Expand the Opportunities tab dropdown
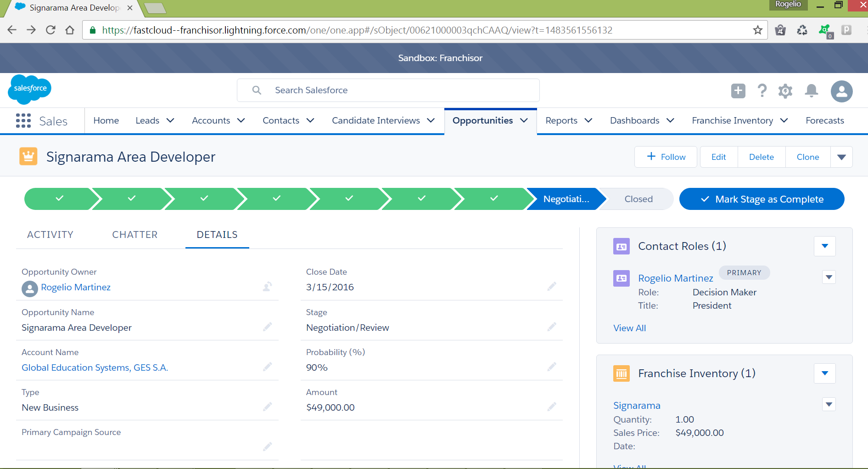The height and width of the screenshot is (469, 868). [524, 120]
